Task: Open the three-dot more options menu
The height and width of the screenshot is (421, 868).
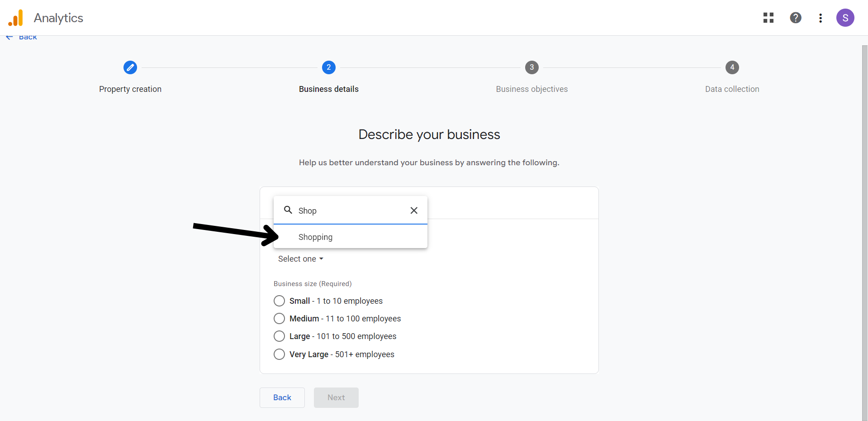Action: [x=820, y=18]
